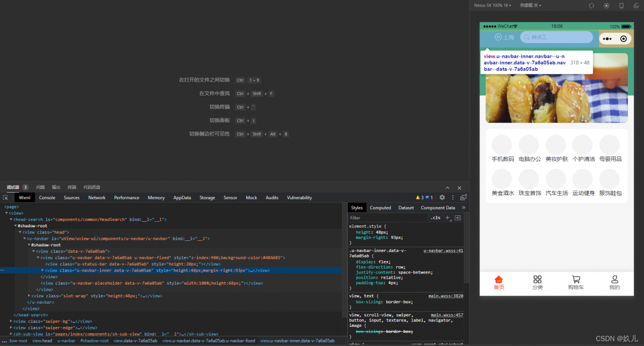This screenshot has width=644, height=346.
Task: Click the simulator stop record icon
Action: tap(606, 6)
